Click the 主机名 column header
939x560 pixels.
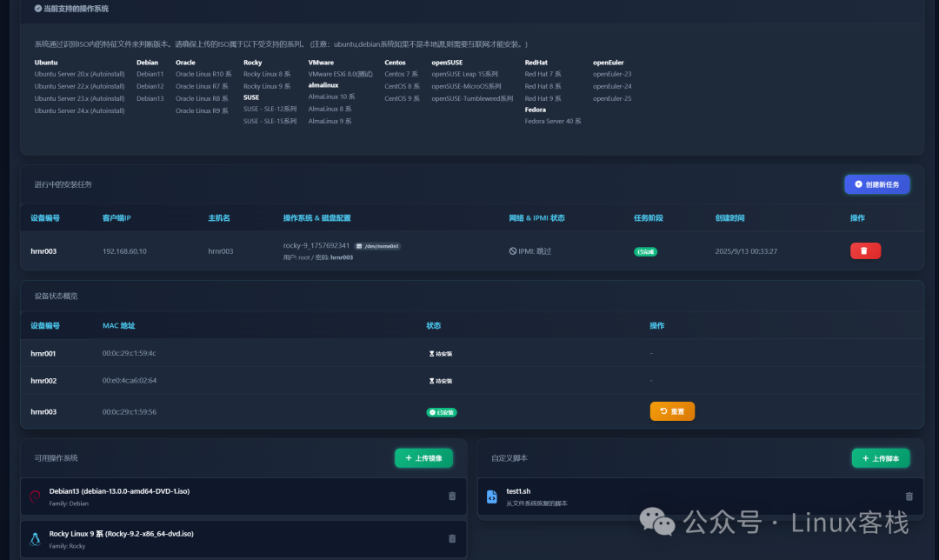point(219,218)
